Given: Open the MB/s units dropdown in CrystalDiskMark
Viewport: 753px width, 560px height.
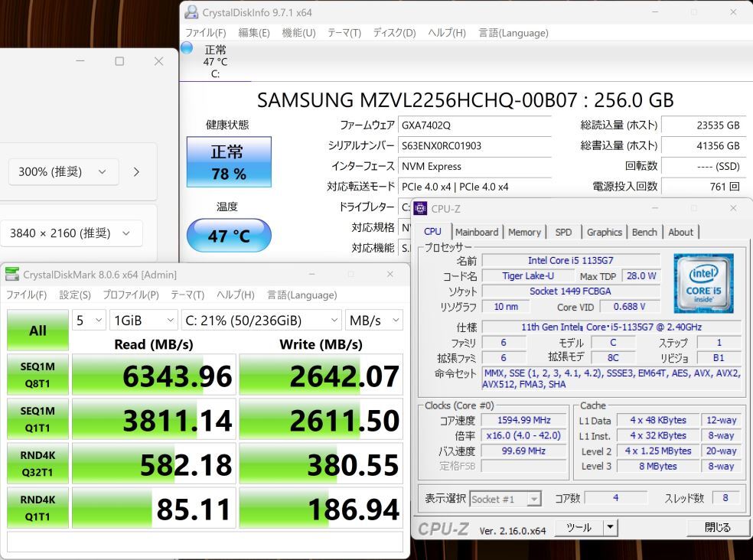Looking at the screenshot, I should (373, 320).
